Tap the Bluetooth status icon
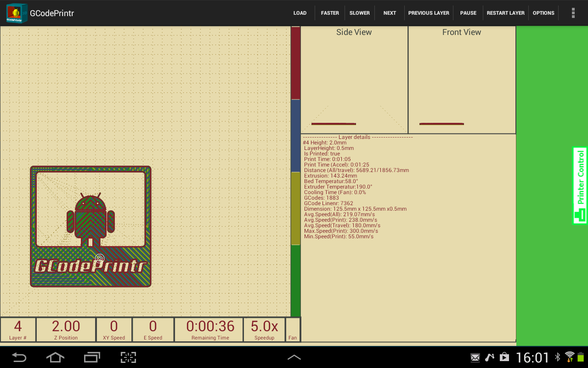This screenshot has width=588, height=368. point(558,357)
